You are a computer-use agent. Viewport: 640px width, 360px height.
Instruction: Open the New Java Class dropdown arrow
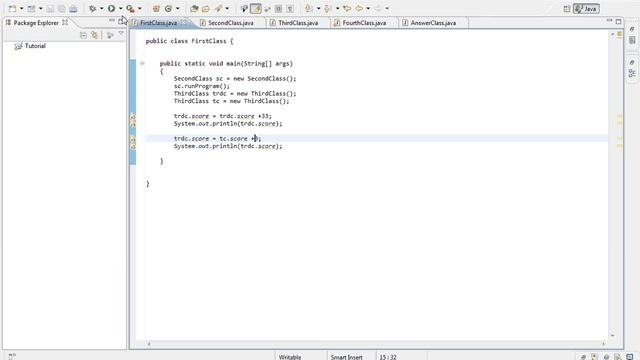tap(178, 8)
